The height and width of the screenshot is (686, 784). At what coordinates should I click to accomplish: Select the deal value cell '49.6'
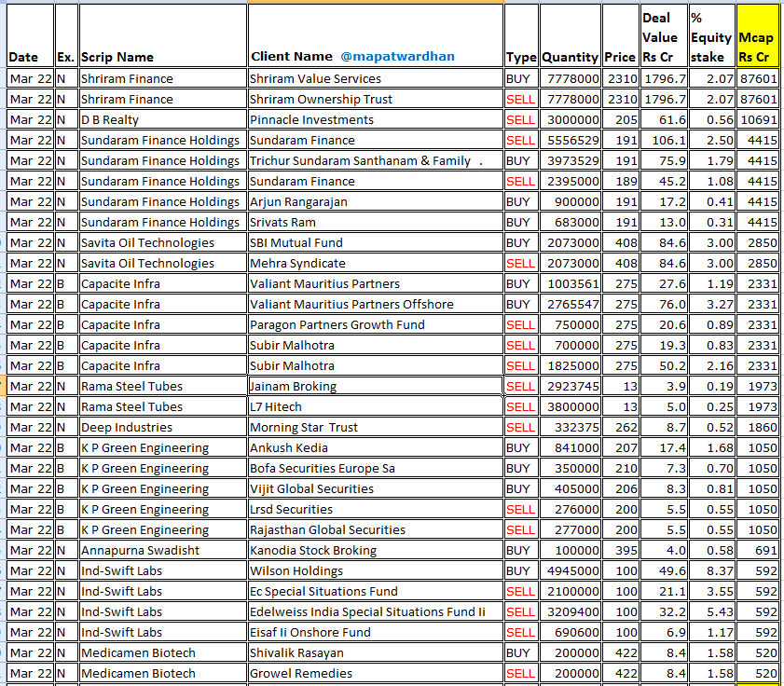(664, 570)
